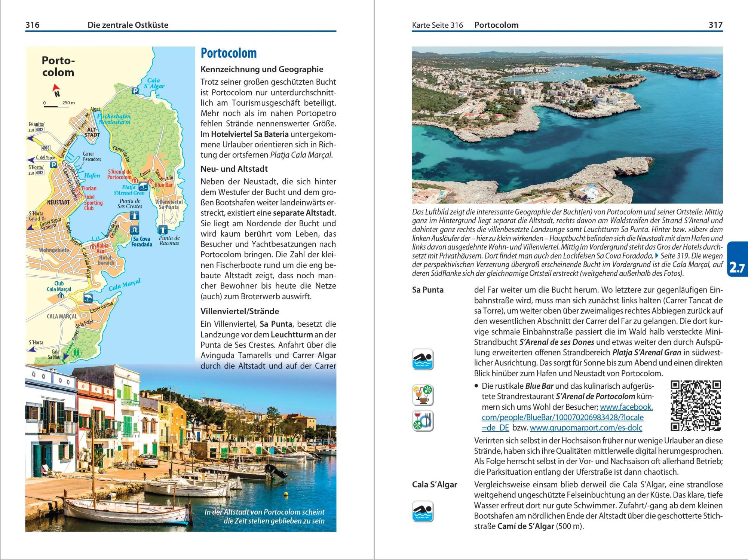Click the restaurant icon next to Florian
This screenshot has height=560, width=748.
78,190
